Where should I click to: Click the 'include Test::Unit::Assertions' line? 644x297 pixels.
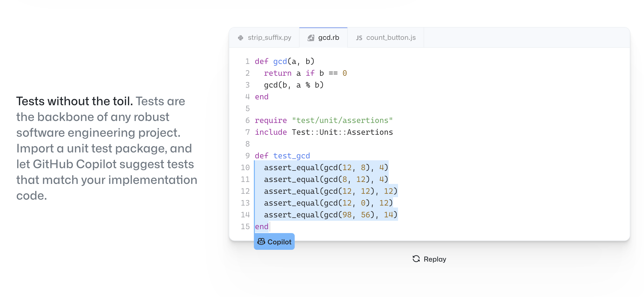(324, 132)
